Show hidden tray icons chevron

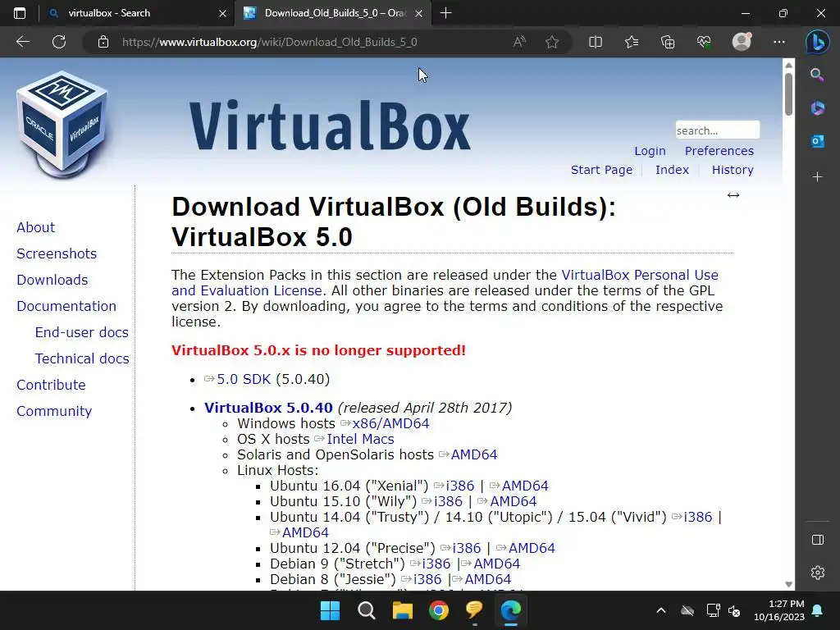tap(661, 610)
